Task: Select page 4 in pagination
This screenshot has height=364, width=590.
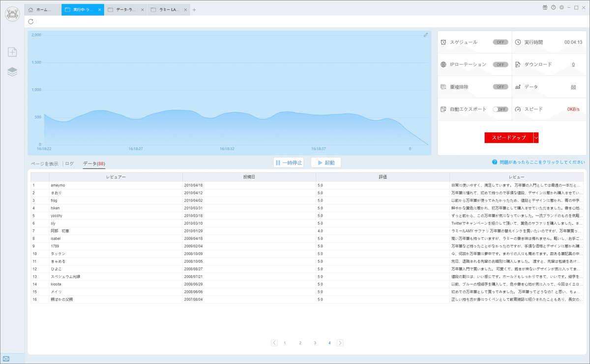Action: click(329, 343)
